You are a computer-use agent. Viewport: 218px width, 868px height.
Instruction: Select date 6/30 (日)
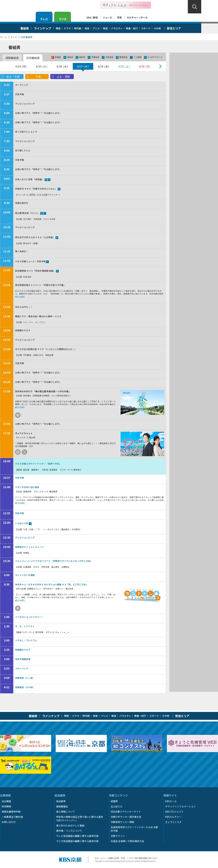coord(144,66)
